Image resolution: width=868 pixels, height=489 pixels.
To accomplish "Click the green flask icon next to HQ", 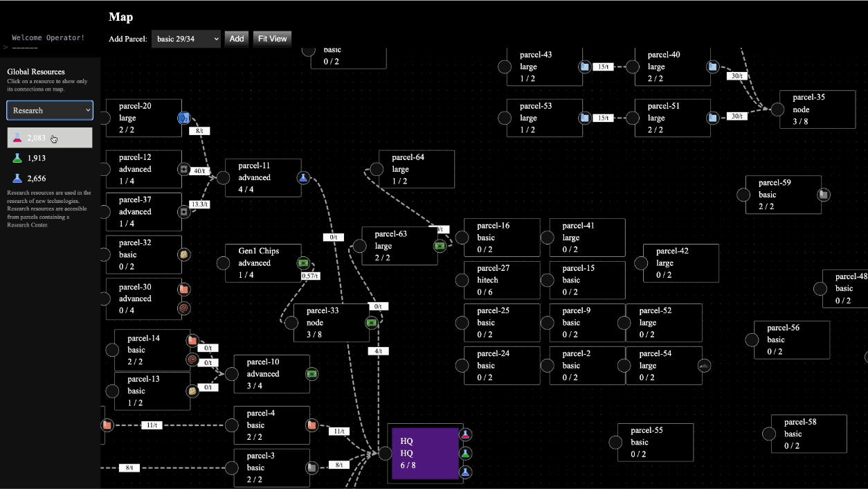I will (x=465, y=453).
